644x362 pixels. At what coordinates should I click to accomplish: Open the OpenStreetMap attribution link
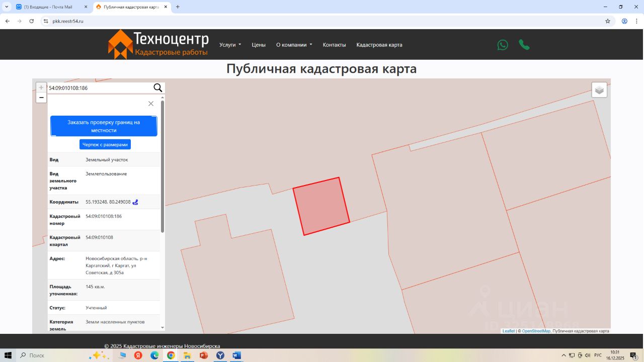pyautogui.click(x=536, y=331)
